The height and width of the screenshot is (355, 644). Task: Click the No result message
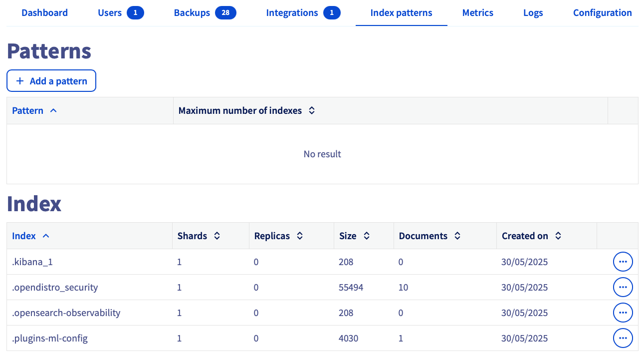pos(322,154)
